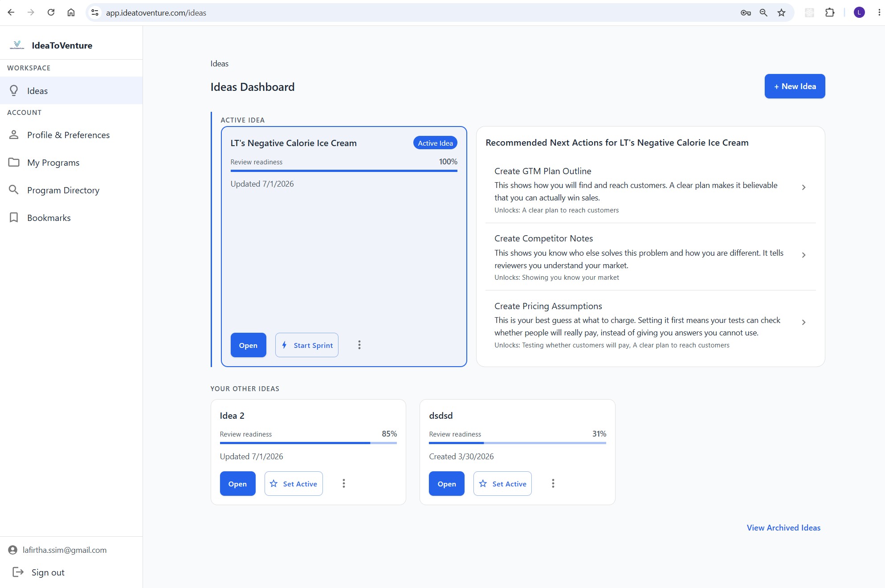885x588 pixels.
Task: Open Idea 2
Action: (237, 483)
